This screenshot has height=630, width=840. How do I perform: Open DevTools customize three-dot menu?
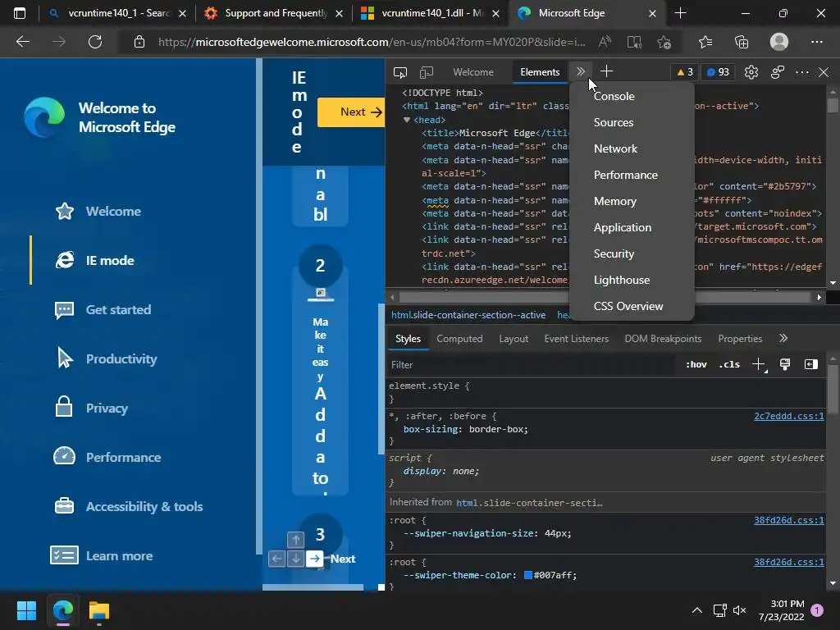pos(802,72)
